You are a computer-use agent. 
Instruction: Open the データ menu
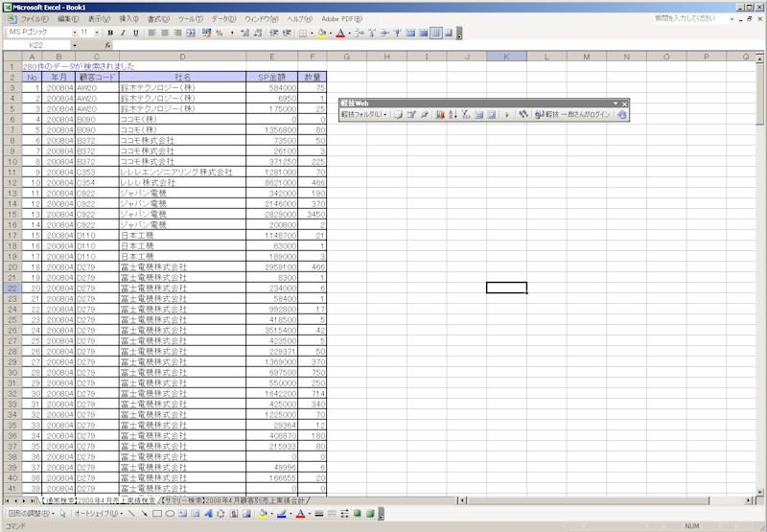tap(223, 19)
